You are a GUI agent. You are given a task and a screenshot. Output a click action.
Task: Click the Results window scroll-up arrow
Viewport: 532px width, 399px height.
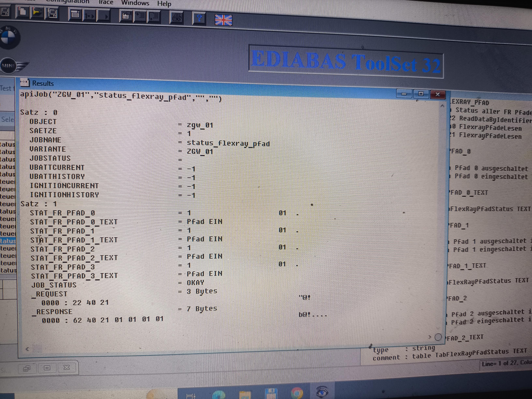click(442, 106)
